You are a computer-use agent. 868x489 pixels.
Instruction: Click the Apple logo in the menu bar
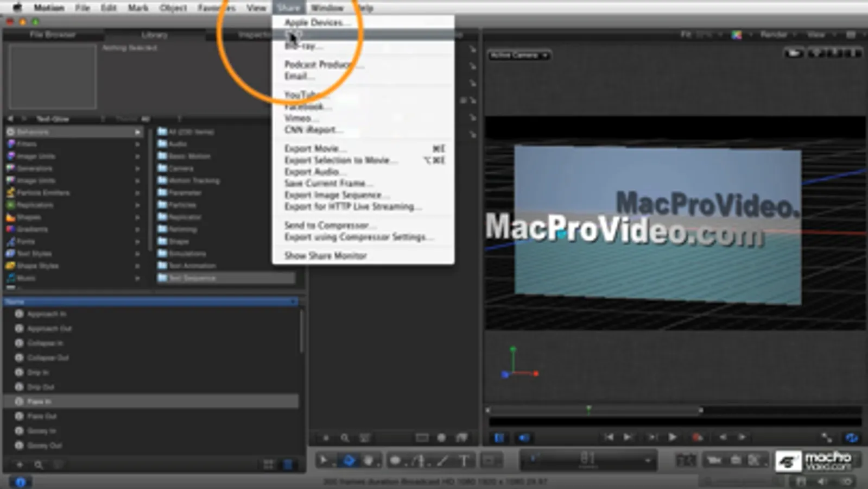(17, 8)
